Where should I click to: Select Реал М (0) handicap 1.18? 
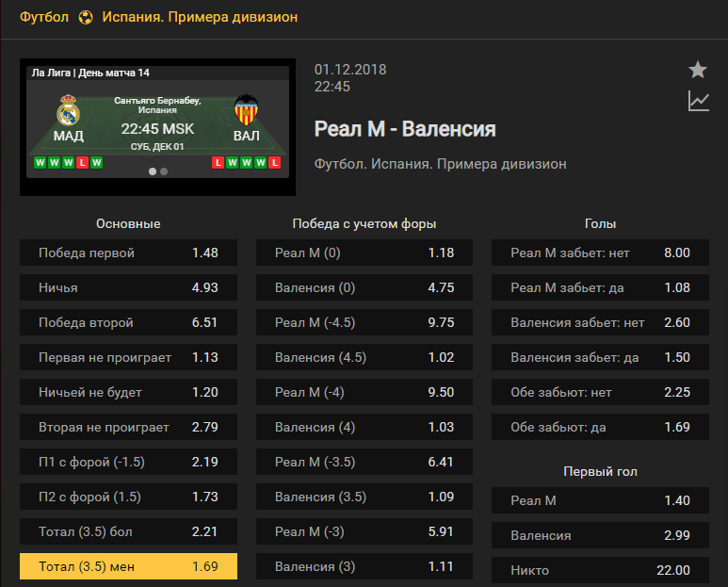pos(364,253)
